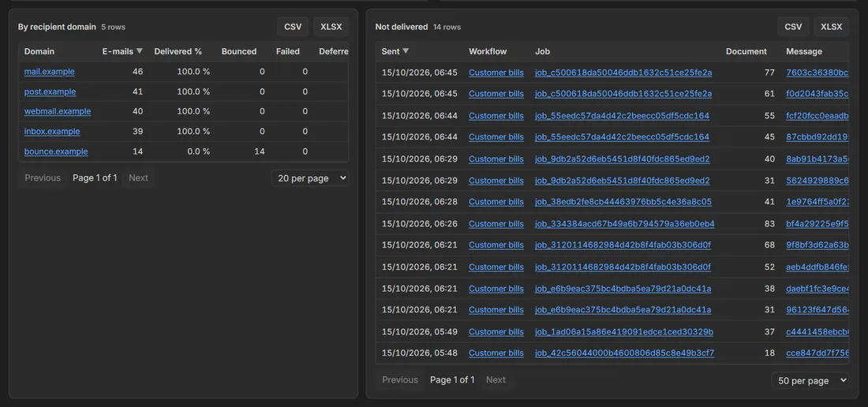
Task: Sort by Job column header
Action: pos(542,51)
